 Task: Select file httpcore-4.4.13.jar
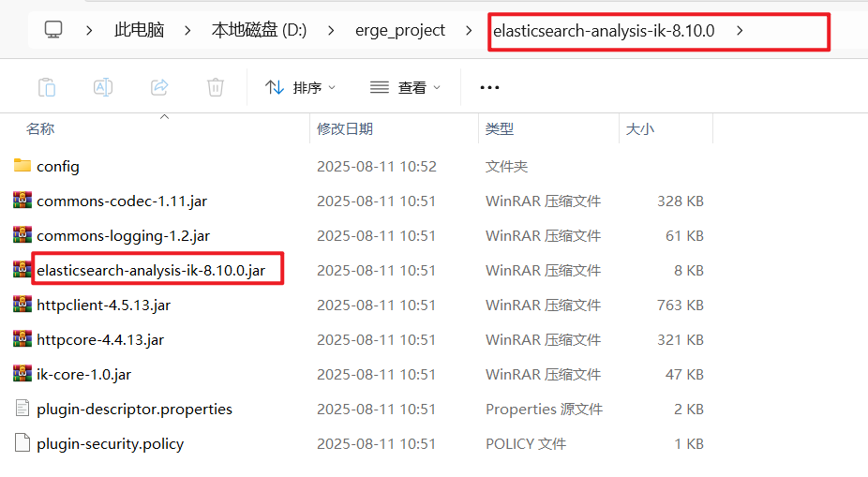pos(100,340)
